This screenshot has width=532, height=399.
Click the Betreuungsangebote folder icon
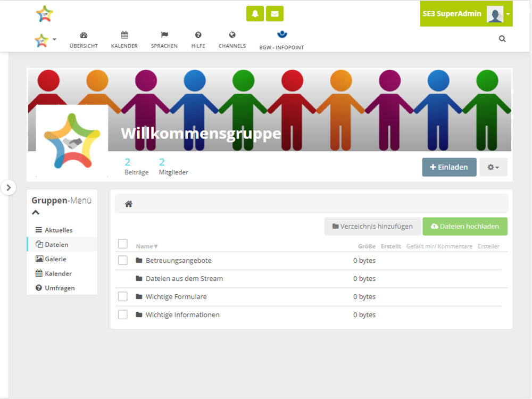point(139,260)
